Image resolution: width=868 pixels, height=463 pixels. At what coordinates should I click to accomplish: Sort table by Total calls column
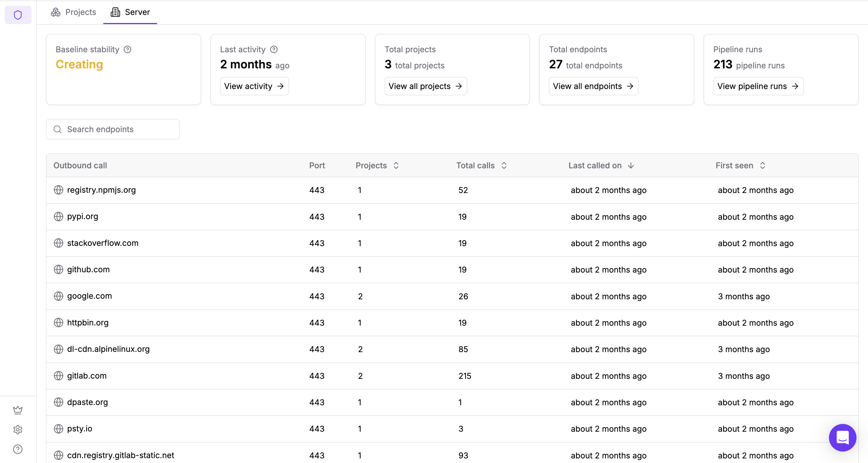(x=504, y=165)
